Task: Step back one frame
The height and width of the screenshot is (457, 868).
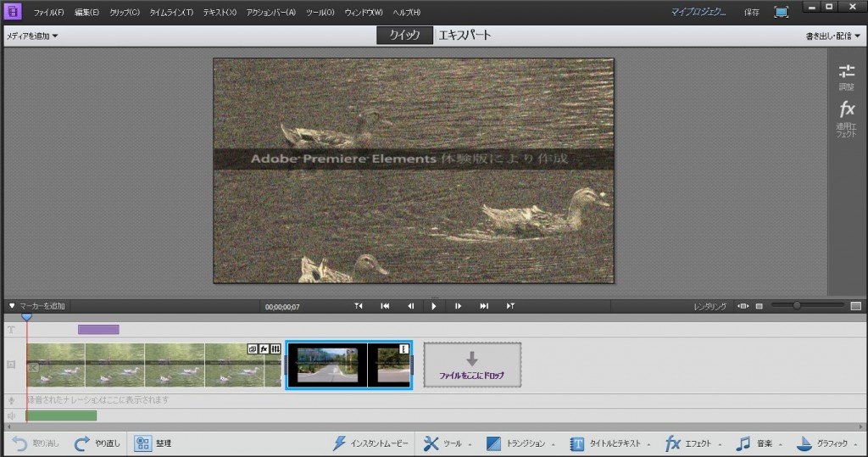Action: pyautogui.click(x=410, y=306)
